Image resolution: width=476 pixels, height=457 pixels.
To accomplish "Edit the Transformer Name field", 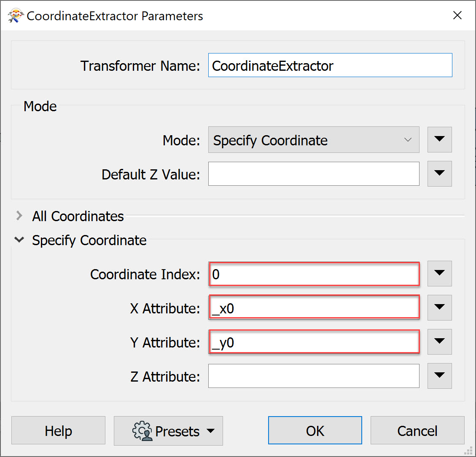I will [330, 65].
